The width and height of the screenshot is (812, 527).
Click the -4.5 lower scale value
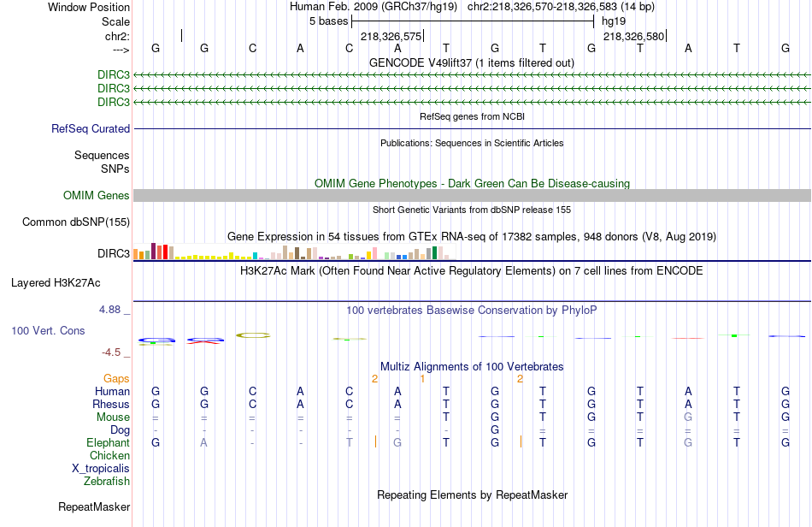(x=111, y=352)
